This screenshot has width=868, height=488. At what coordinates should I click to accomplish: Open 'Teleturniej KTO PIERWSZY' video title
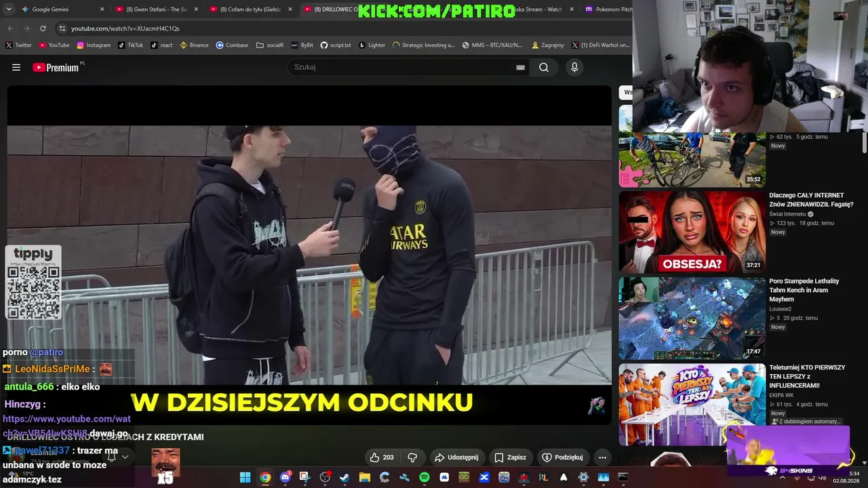pyautogui.click(x=807, y=376)
